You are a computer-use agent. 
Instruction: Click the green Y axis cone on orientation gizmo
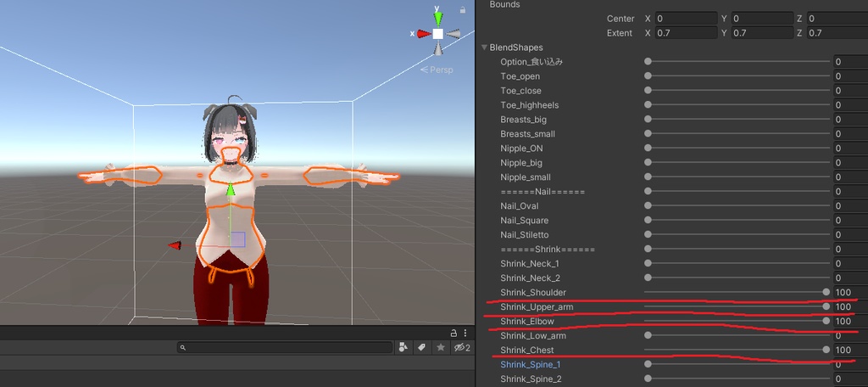point(438,19)
